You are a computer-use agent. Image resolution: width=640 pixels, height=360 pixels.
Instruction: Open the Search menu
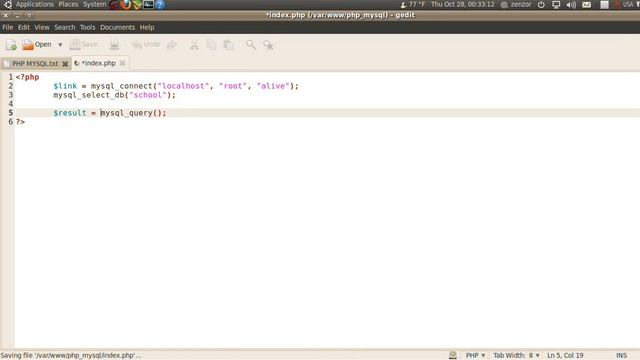(65, 27)
